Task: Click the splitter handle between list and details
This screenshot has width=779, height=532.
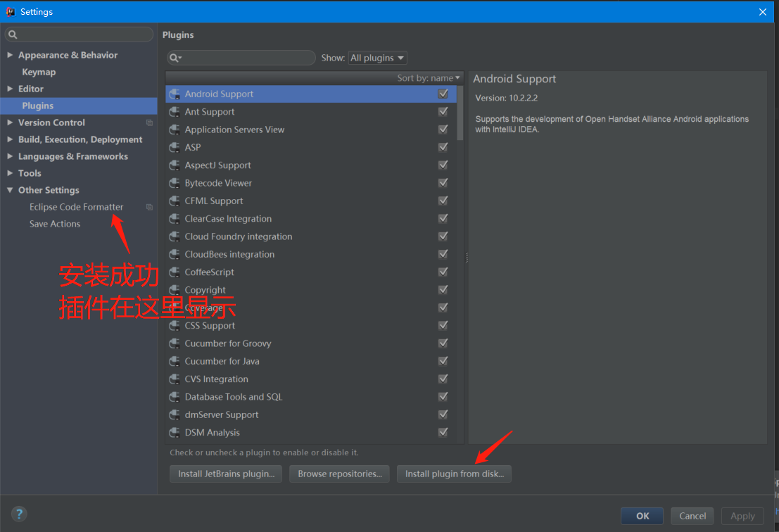Action: pyautogui.click(x=467, y=258)
